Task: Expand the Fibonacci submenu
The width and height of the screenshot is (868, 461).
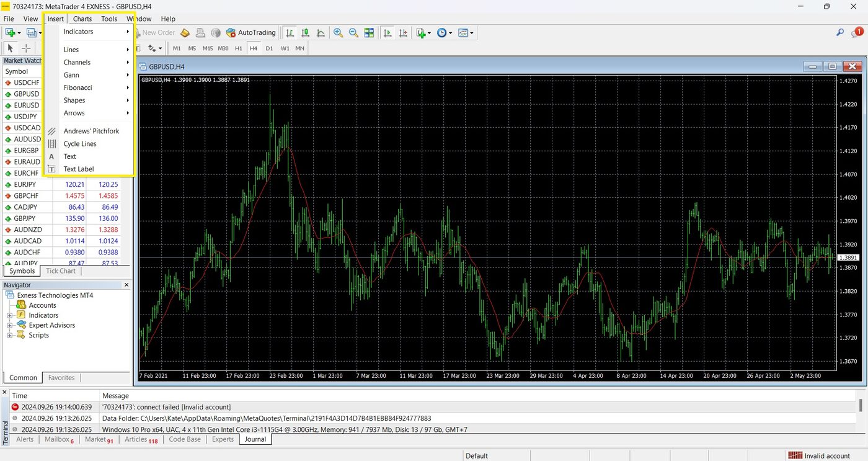Action: tap(89, 87)
